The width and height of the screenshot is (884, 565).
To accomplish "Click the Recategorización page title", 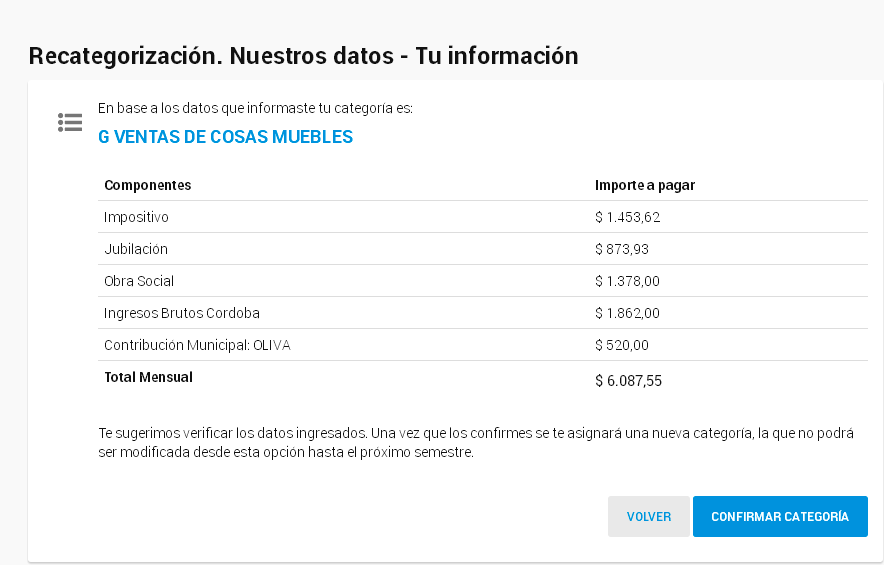I will coord(303,56).
